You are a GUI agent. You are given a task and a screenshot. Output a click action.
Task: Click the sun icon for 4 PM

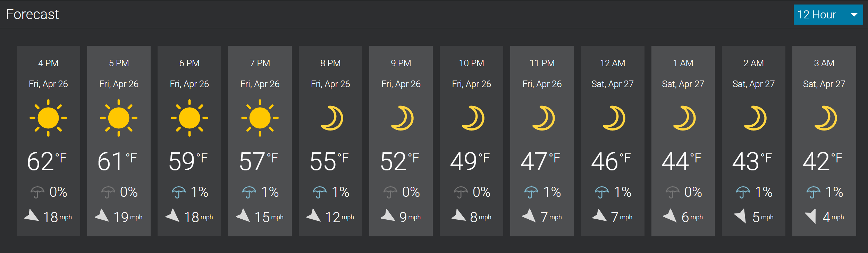48,118
